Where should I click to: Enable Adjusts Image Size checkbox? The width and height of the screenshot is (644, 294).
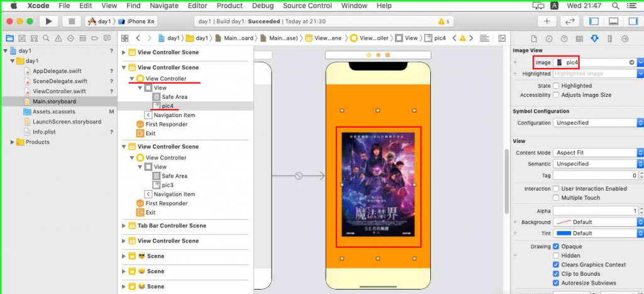(556, 94)
